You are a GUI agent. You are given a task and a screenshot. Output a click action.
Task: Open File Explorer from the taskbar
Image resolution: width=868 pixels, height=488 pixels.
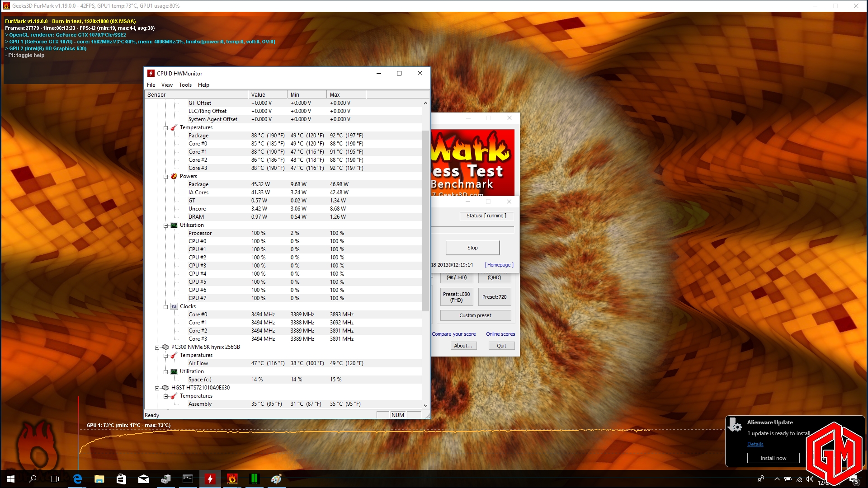(99, 479)
